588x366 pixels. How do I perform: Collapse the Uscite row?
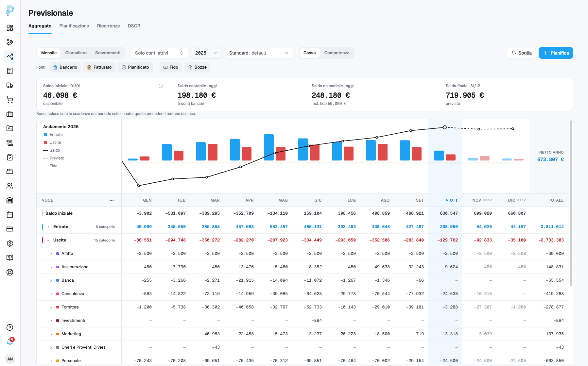(x=48, y=240)
